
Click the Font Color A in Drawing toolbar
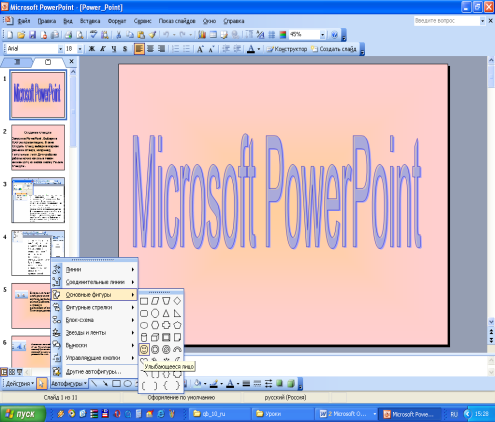point(230,384)
